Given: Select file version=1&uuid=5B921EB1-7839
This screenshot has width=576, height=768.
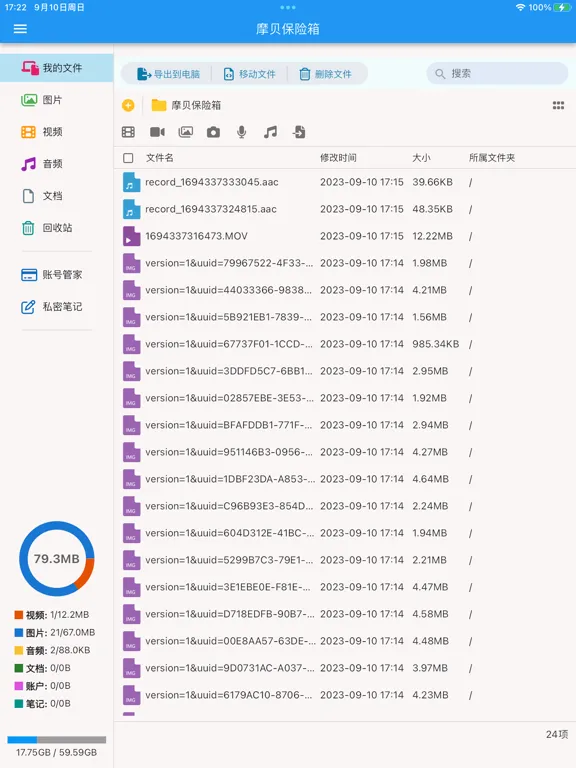Looking at the screenshot, I should (345, 317).
